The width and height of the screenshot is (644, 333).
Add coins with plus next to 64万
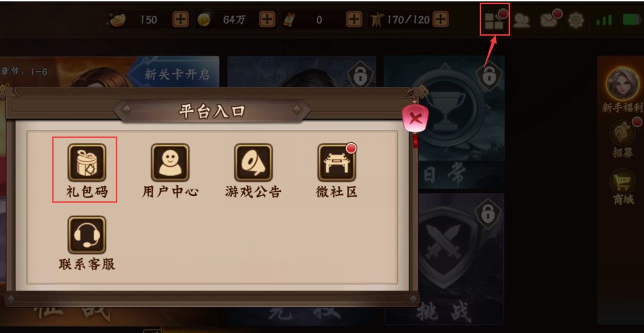(267, 19)
